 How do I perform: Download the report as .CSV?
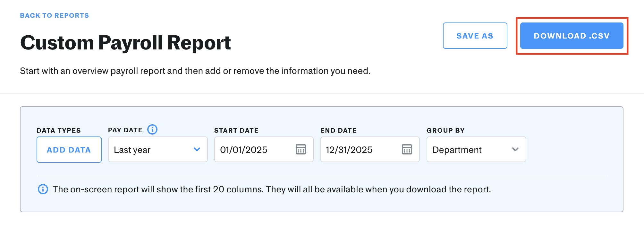pos(572,36)
